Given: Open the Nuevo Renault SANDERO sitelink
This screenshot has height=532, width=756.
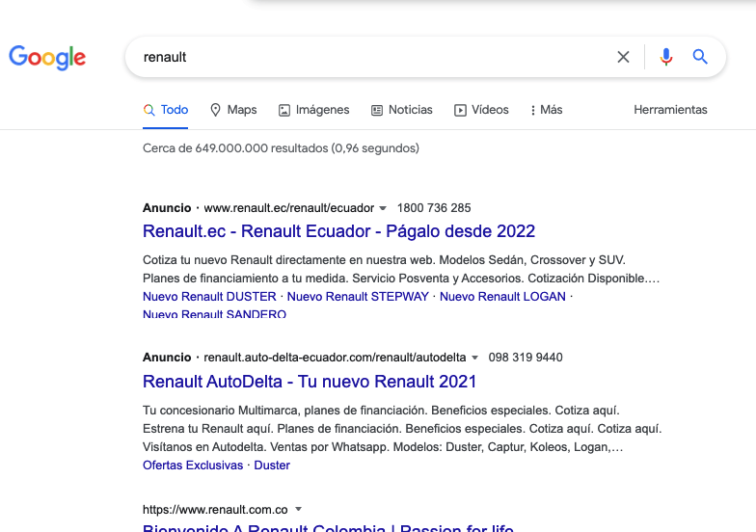Looking at the screenshot, I should tap(214, 313).
